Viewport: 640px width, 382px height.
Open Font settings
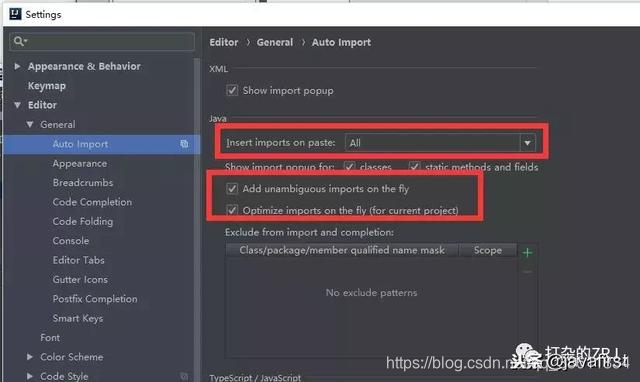(50, 338)
